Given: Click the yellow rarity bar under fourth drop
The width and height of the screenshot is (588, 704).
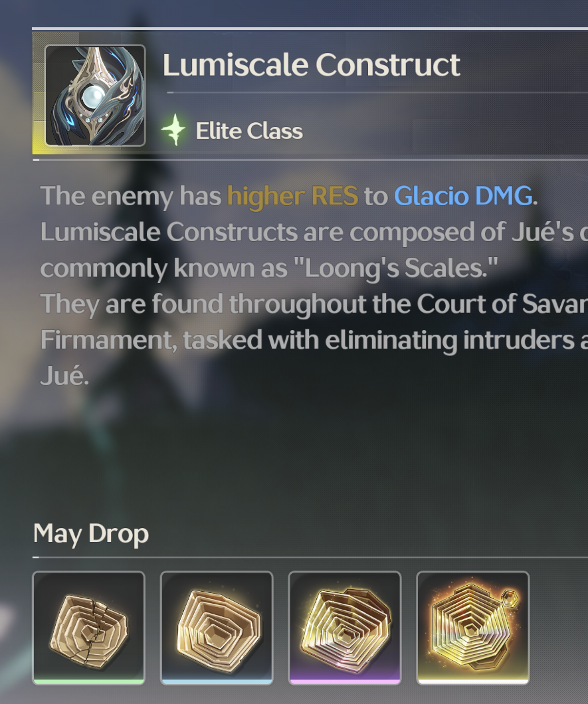Looking at the screenshot, I should 472,681.
